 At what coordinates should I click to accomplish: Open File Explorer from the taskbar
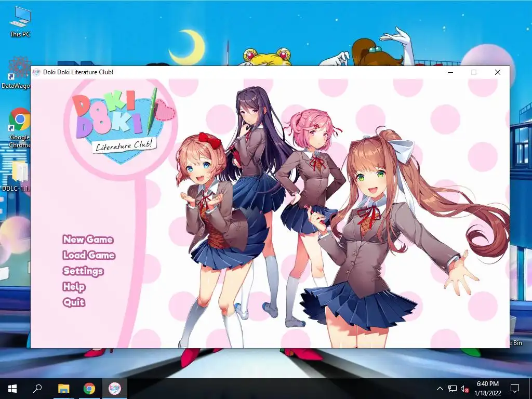coord(63,389)
